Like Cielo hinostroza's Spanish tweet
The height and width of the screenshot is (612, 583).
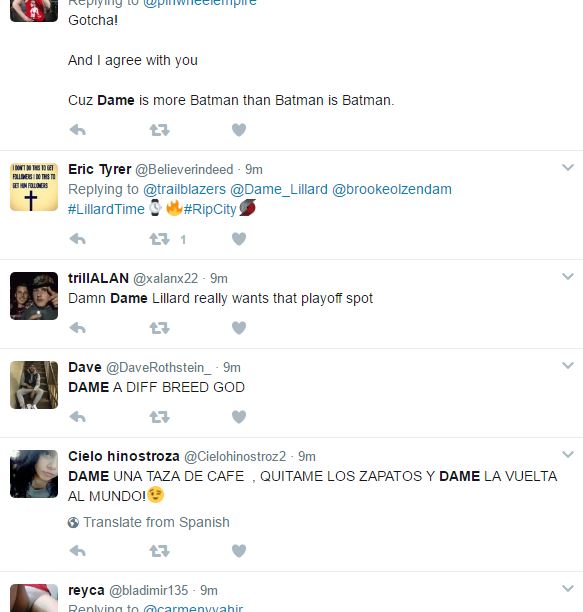pos(239,551)
